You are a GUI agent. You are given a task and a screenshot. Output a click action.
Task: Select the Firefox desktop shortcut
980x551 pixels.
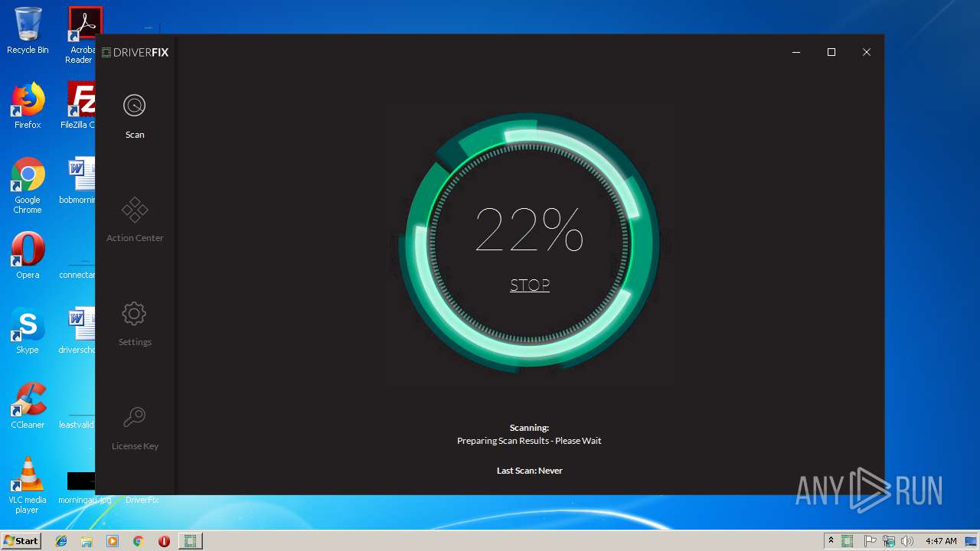pyautogui.click(x=28, y=106)
